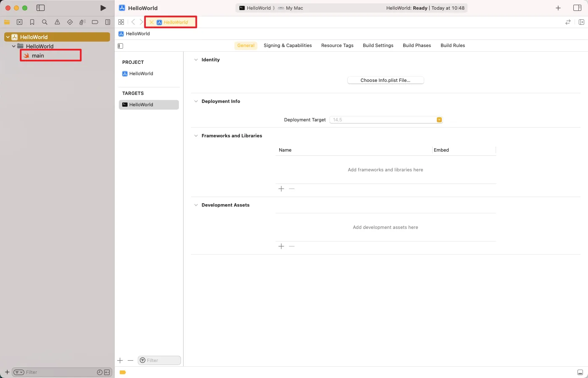Toggle the inspectors panel at top right
The width and height of the screenshot is (588, 378).
[577, 8]
